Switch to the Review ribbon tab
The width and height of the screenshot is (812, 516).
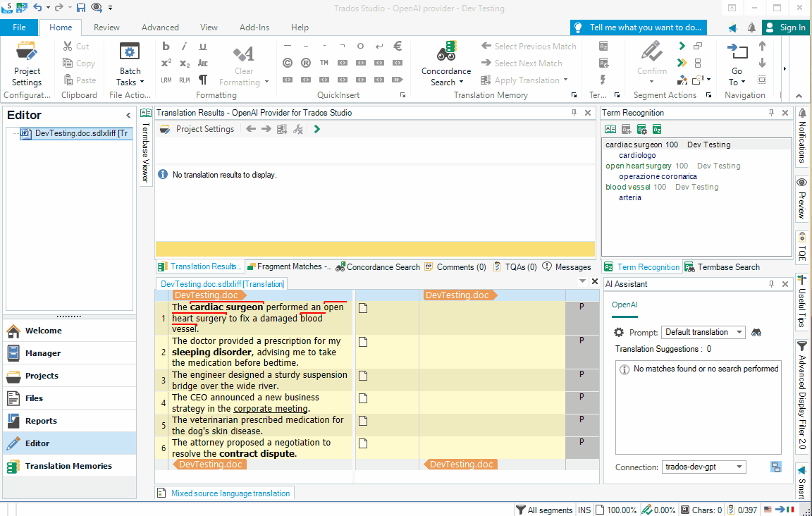point(106,27)
